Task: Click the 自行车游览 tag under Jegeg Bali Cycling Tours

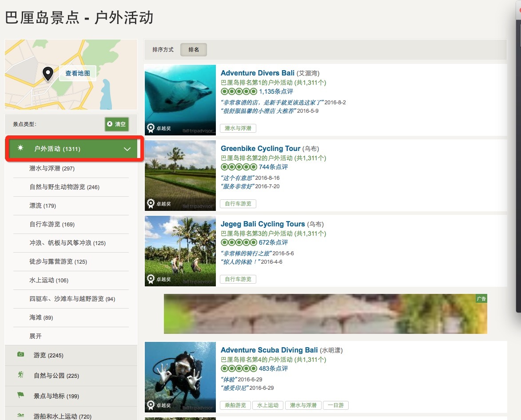Action: (x=238, y=279)
